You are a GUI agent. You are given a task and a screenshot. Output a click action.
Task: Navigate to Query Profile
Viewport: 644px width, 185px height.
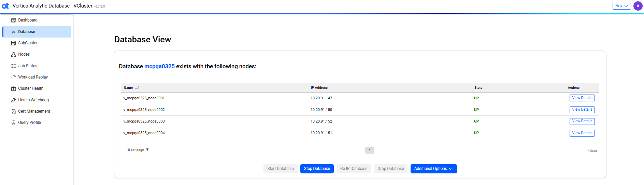pyautogui.click(x=37, y=123)
